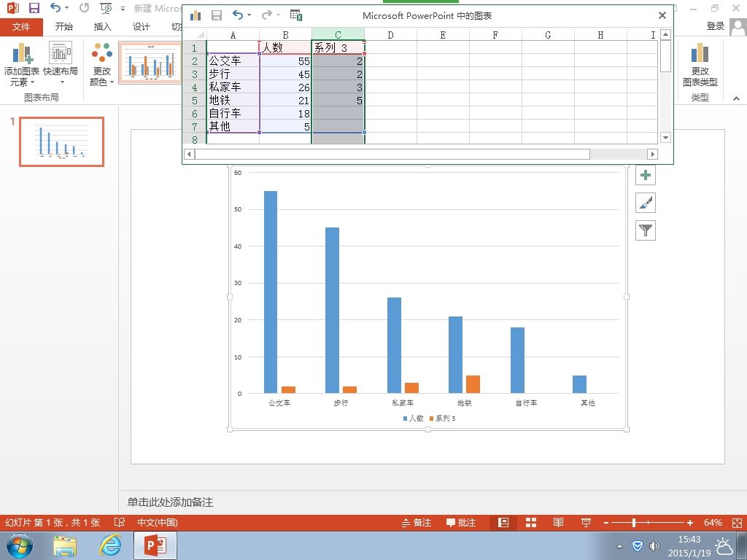The width and height of the screenshot is (747, 560).
Task: Click the chart icon in data window title
Action: pyautogui.click(x=196, y=15)
